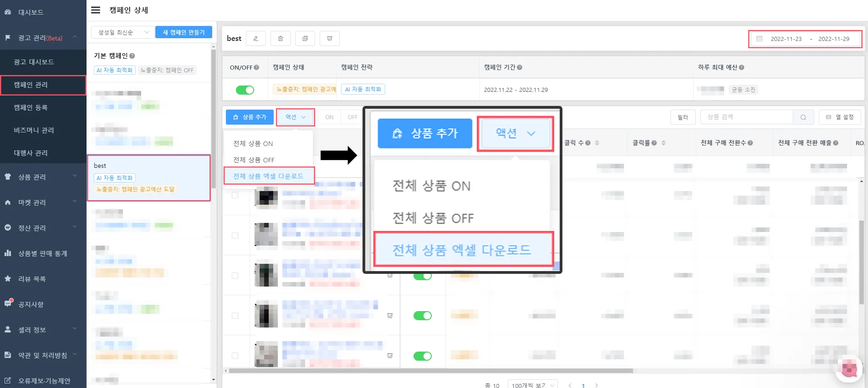Collapse the 광고 관리(Beta) section chevron
Image resolution: width=868 pixels, height=388 pixels.
click(75, 37)
